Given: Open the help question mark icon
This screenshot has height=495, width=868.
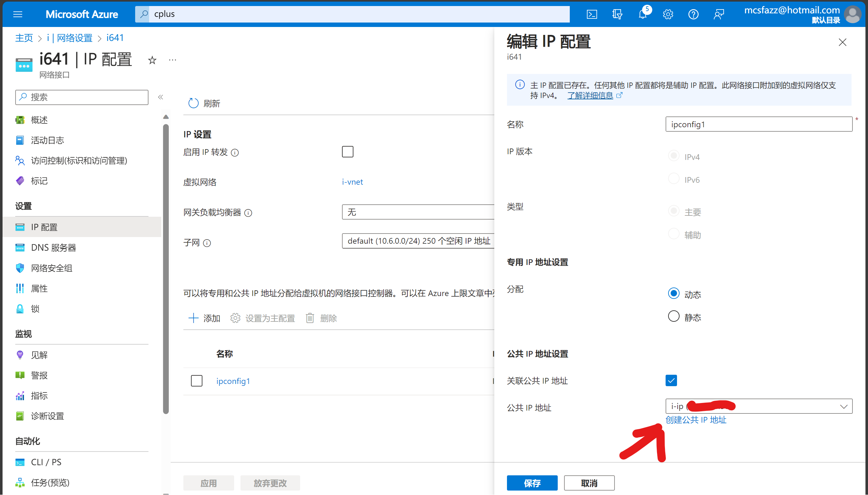Looking at the screenshot, I should point(693,14).
